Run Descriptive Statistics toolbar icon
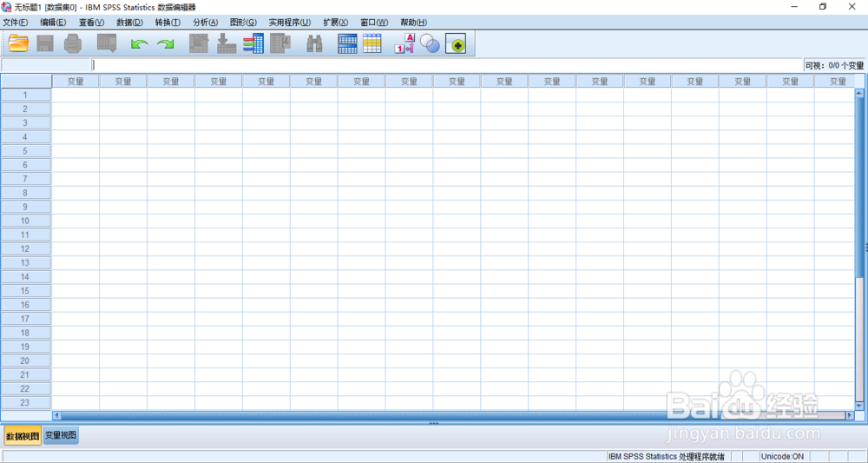 (280, 43)
